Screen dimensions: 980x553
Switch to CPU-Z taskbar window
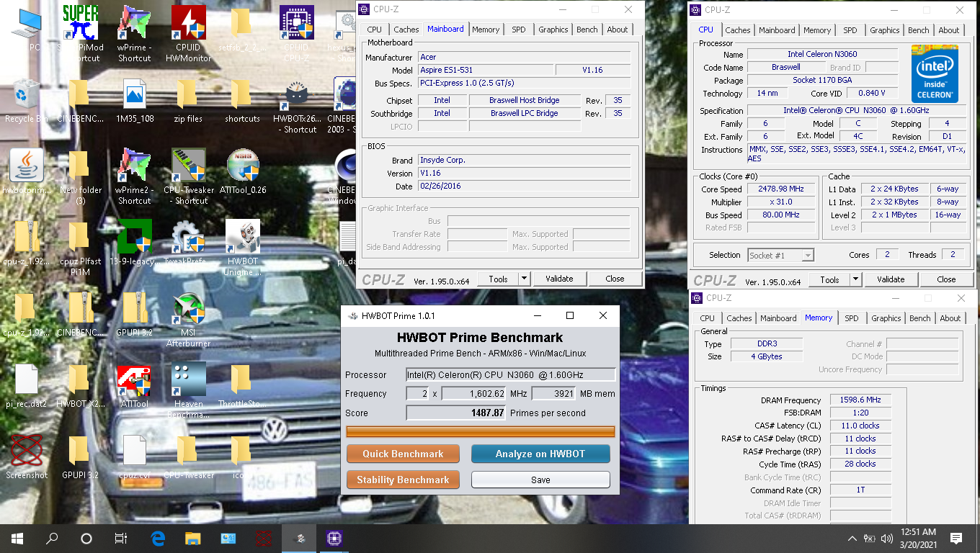(334, 538)
